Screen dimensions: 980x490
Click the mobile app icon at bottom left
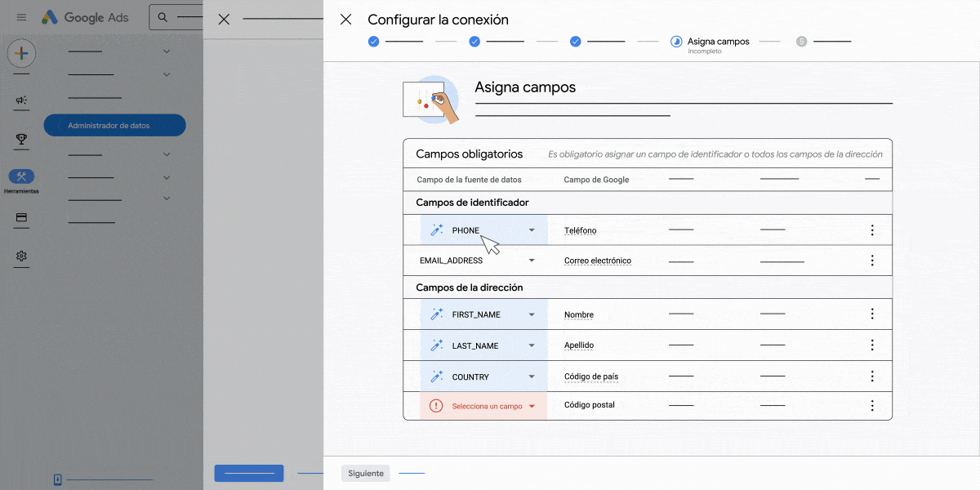[x=57, y=479]
